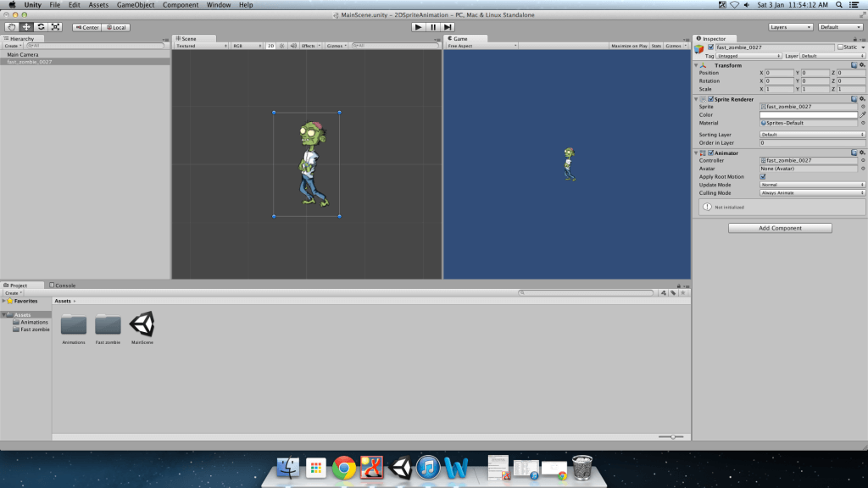868x488 pixels.
Task: Open Unity from the Dock
Action: tap(400, 468)
